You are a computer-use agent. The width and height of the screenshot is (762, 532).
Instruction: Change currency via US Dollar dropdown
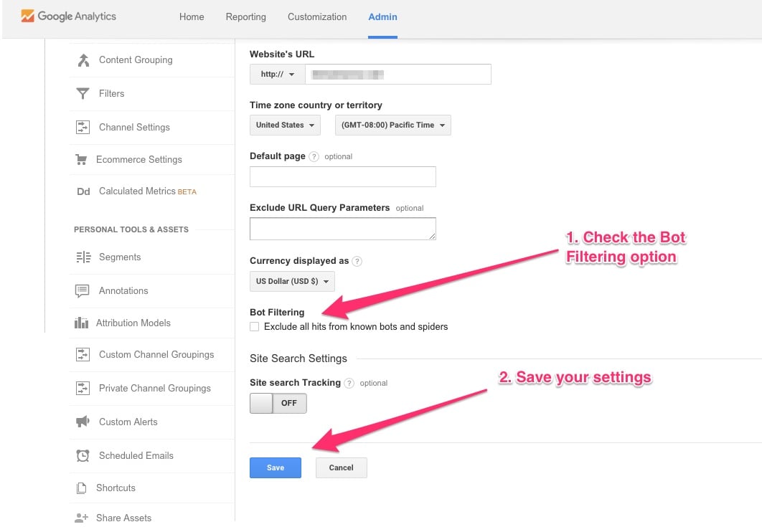tap(292, 282)
